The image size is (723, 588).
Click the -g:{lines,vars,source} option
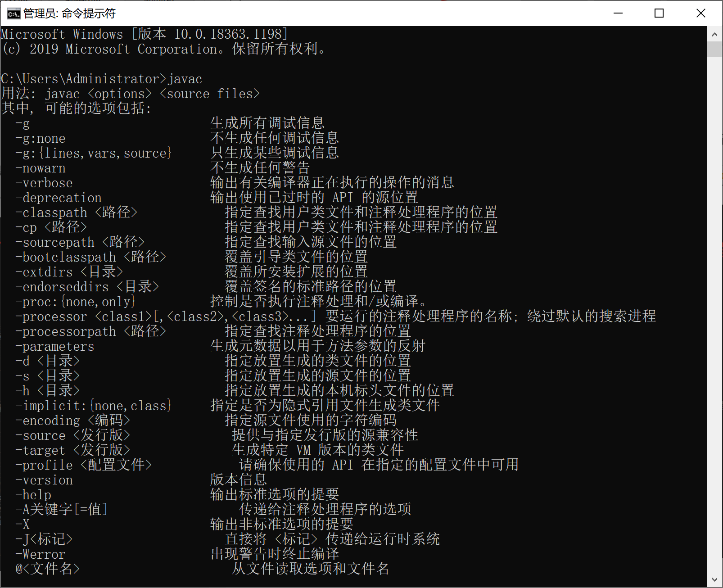point(94,153)
